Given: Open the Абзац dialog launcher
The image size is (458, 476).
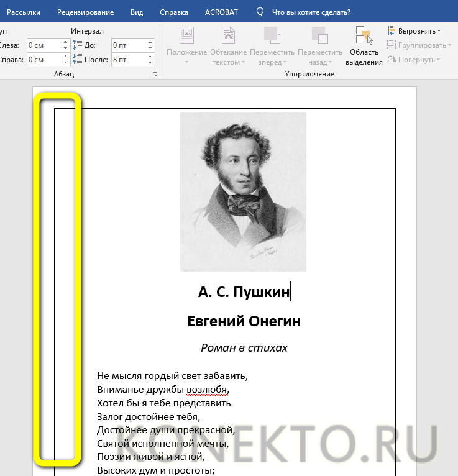Looking at the screenshot, I should click(x=155, y=75).
